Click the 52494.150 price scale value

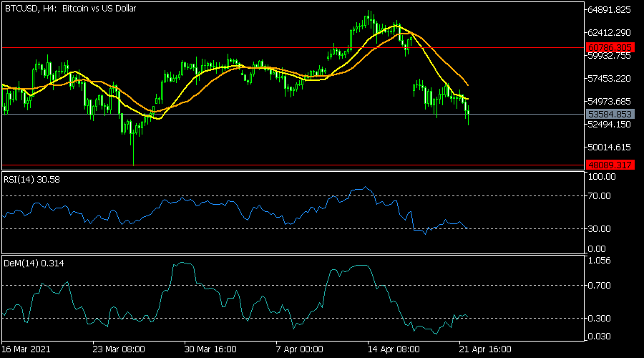610,124
